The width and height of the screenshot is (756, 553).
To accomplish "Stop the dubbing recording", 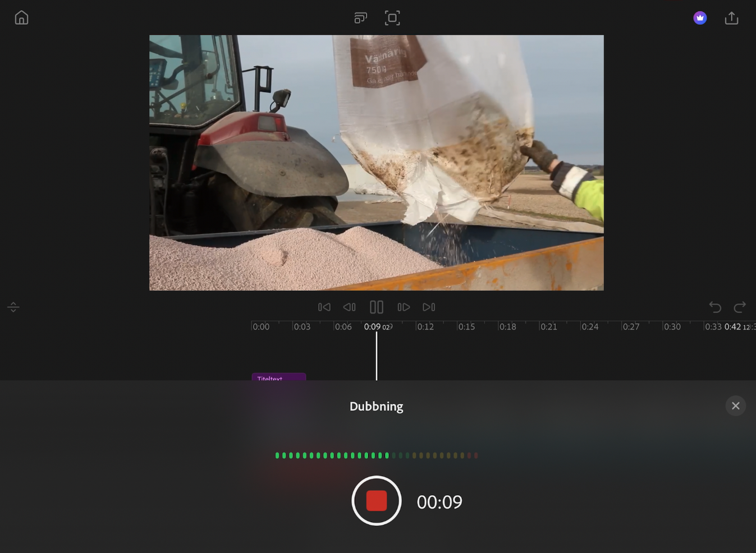I will click(x=377, y=501).
